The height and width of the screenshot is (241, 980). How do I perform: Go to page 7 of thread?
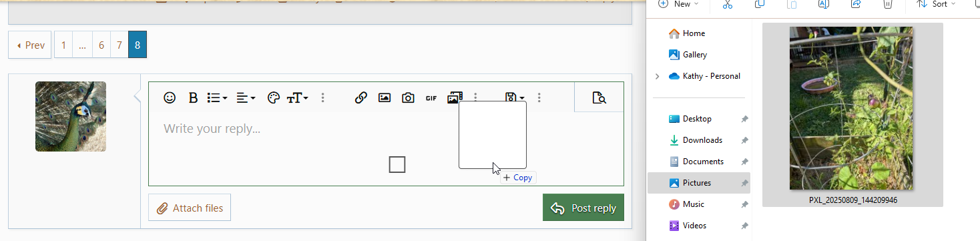pyautogui.click(x=119, y=45)
